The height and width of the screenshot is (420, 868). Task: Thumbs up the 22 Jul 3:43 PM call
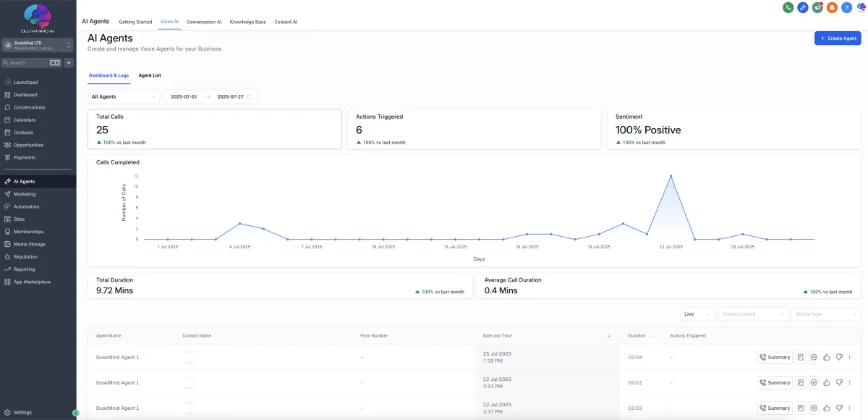pos(827,382)
